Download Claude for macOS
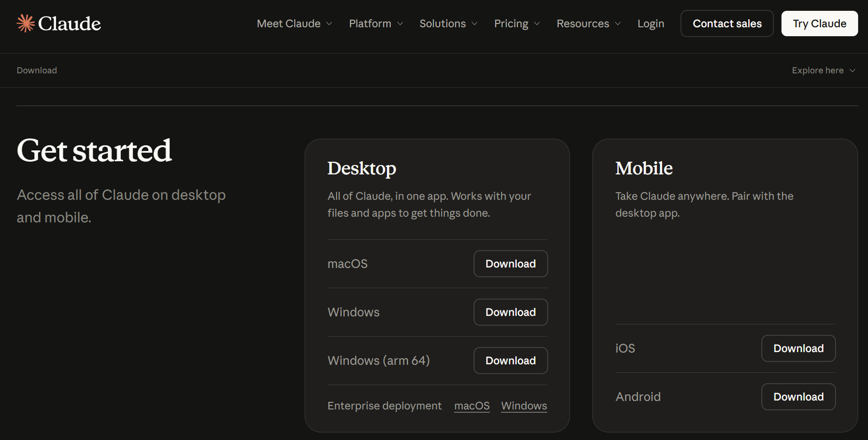 point(510,264)
